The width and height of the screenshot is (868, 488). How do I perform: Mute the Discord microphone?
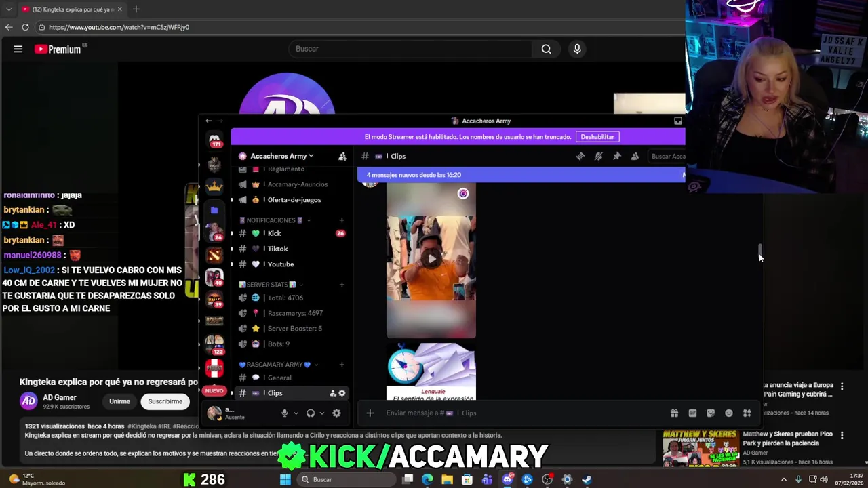click(285, 413)
